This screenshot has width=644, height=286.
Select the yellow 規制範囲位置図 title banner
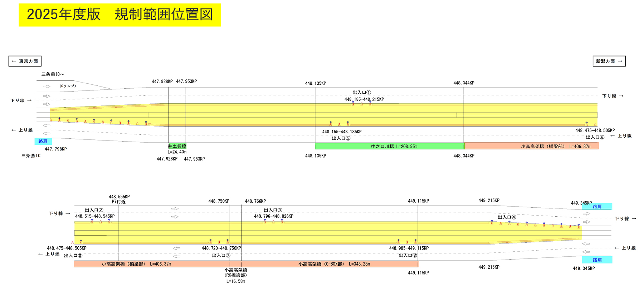[120, 15]
